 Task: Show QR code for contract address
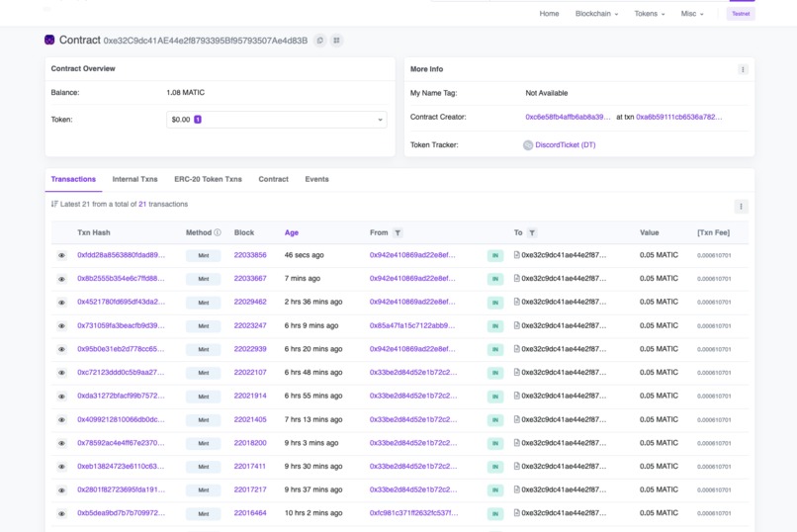(336, 41)
